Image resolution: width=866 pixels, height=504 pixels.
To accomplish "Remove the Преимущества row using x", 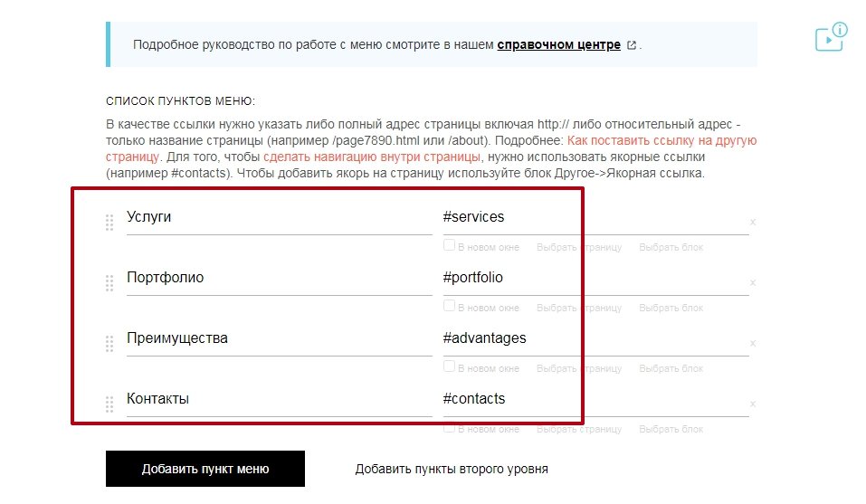I will [x=752, y=343].
